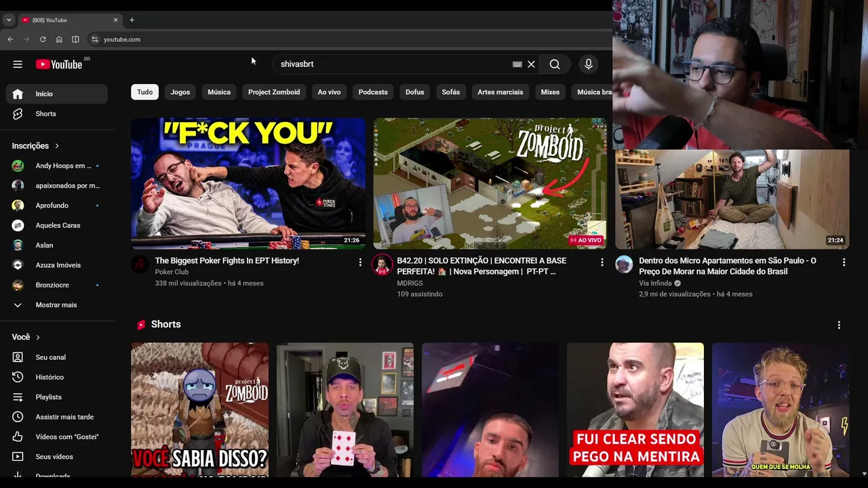
Task: Open options menu for the B42.20 live stream
Action: pyautogui.click(x=602, y=262)
